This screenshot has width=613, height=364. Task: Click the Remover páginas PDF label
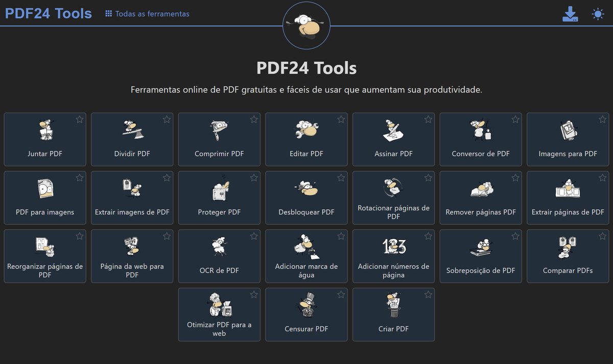[481, 212]
